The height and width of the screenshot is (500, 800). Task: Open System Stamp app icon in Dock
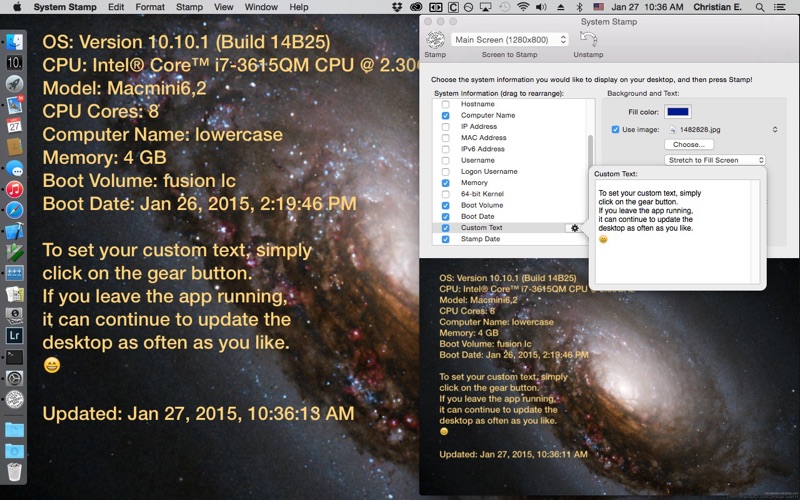[14, 399]
